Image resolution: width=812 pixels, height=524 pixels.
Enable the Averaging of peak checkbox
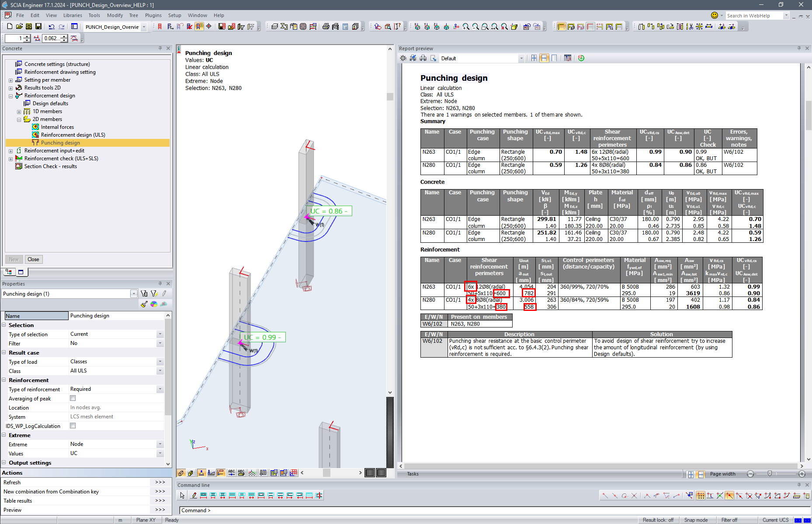[73, 398]
